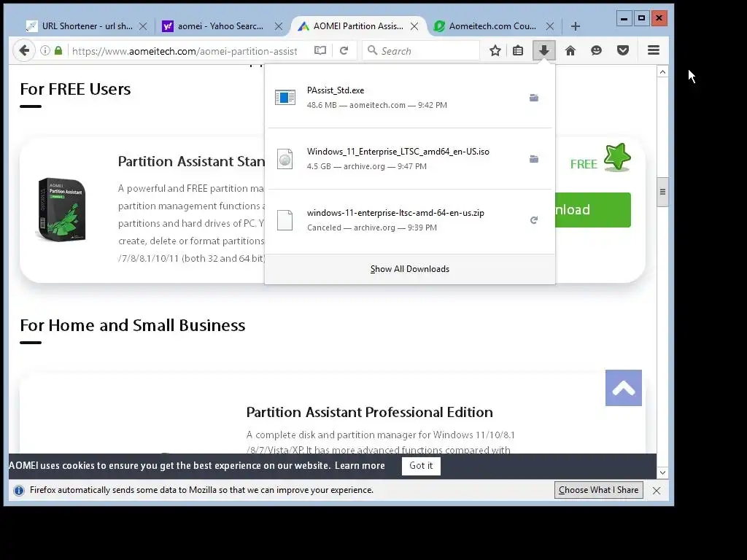Click the blank zip file icon

285,220
